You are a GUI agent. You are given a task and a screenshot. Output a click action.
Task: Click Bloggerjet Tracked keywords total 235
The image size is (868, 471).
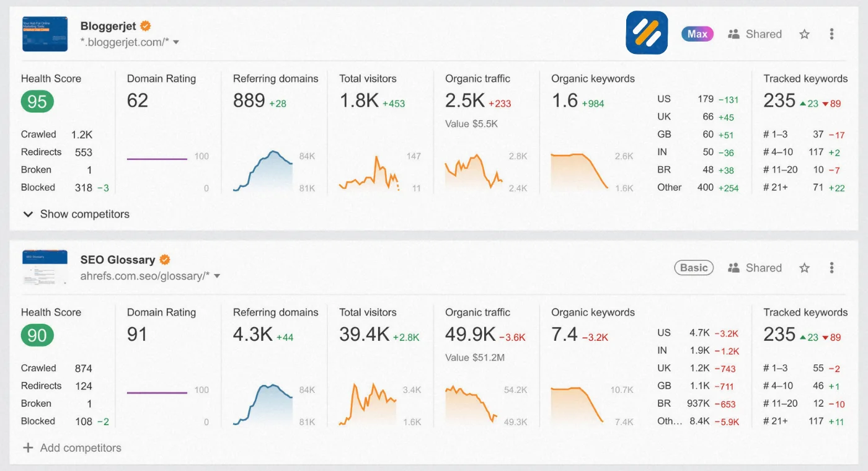point(779,100)
